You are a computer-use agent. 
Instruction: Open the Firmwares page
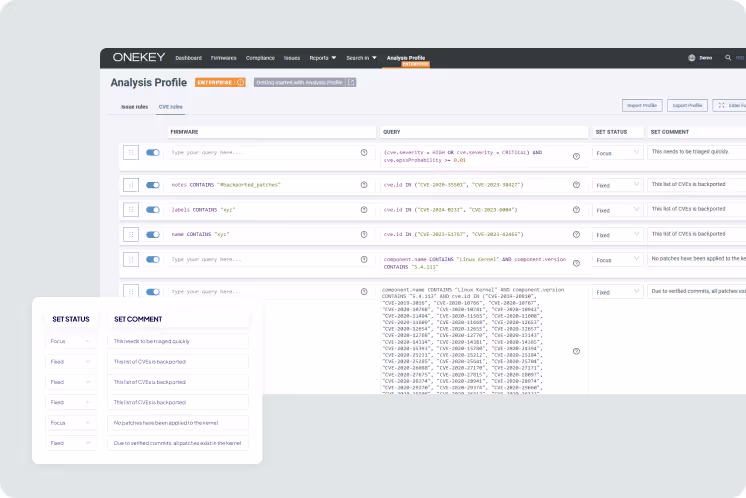224,58
